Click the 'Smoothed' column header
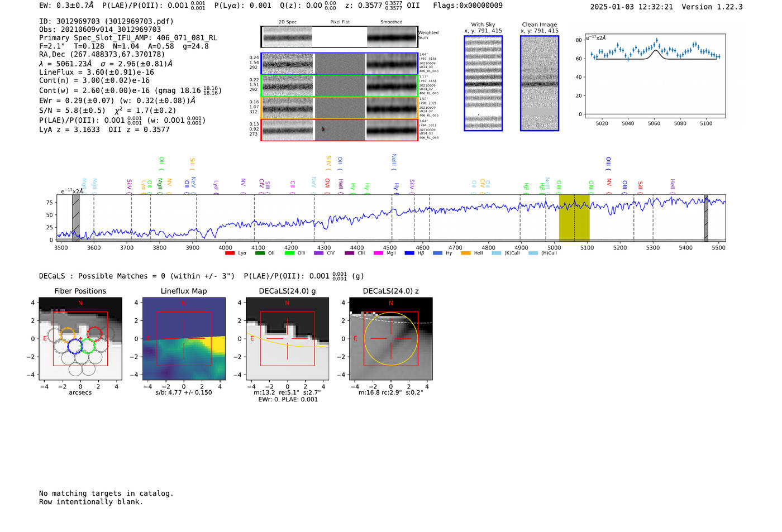Screen dimensions: 782x532 tap(391, 22)
